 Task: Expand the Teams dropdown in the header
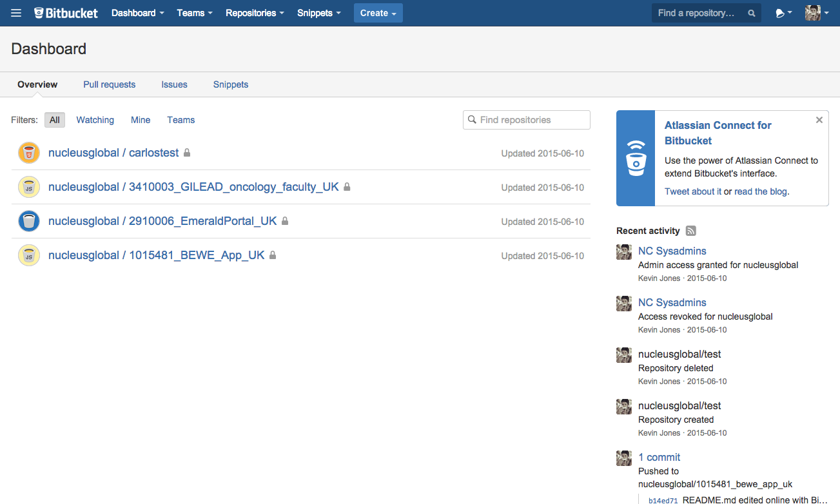click(x=195, y=13)
